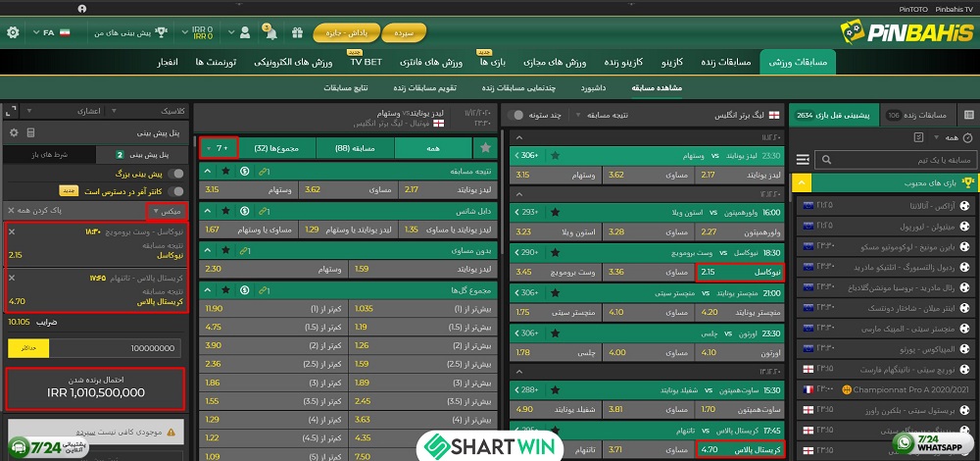The image size is (980, 461).
Task: Click the checklist icon in left sidebar filters
Action: [918, 137]
